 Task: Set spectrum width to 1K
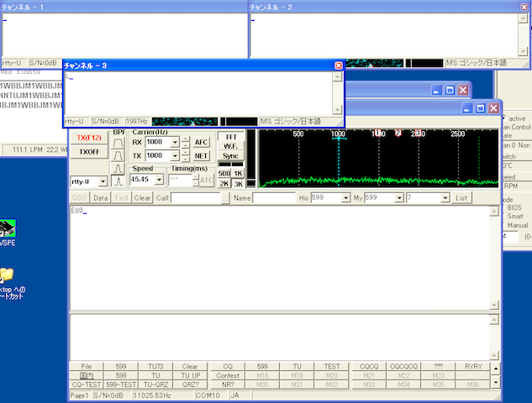238,174
